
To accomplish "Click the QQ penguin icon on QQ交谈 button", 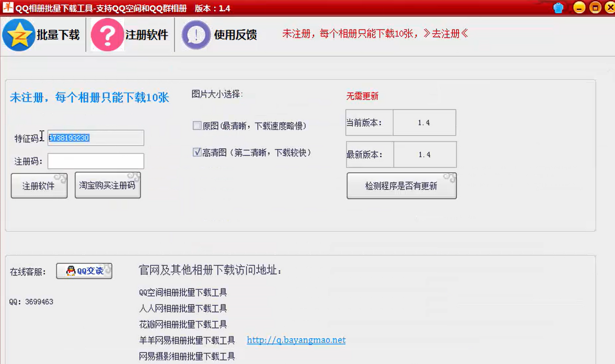I will tap(70, 271).
